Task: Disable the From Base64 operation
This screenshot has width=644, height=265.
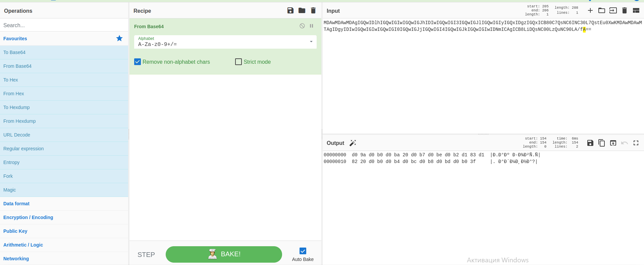Action: tap(302, 26)
